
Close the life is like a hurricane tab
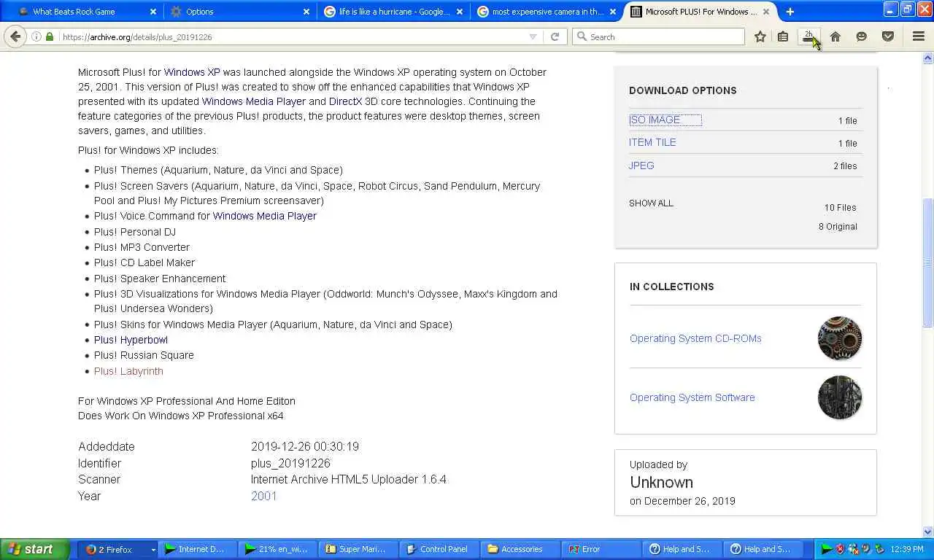460,12
